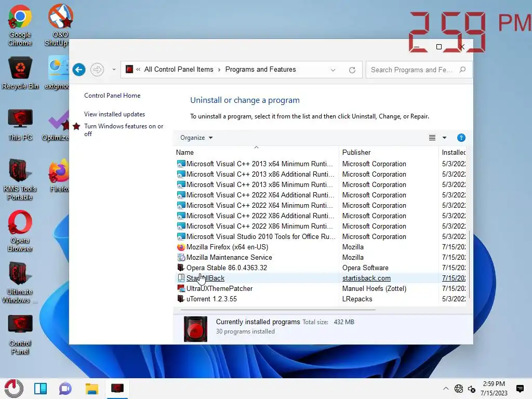Select the Manuel Hoefs (Zottel) publisher cell

[x=374, y=289]
